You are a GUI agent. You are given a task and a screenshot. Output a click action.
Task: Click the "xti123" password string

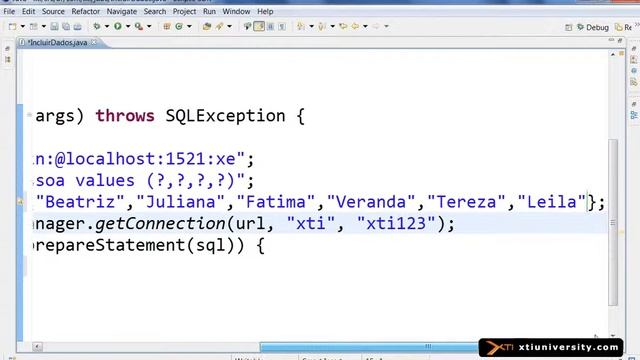(x=396, y=223)
